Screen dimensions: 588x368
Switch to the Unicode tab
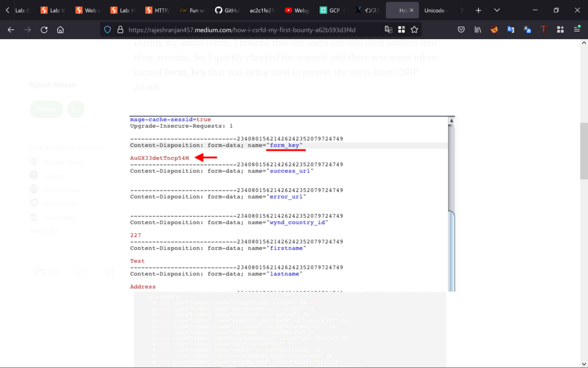437,10
